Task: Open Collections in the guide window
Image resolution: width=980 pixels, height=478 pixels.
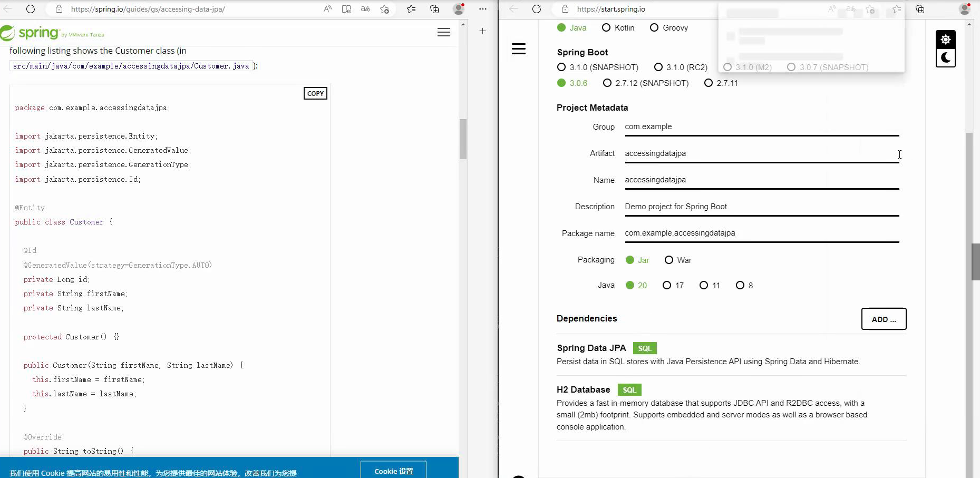Action: pyautogui.click(x=434, y=9)
